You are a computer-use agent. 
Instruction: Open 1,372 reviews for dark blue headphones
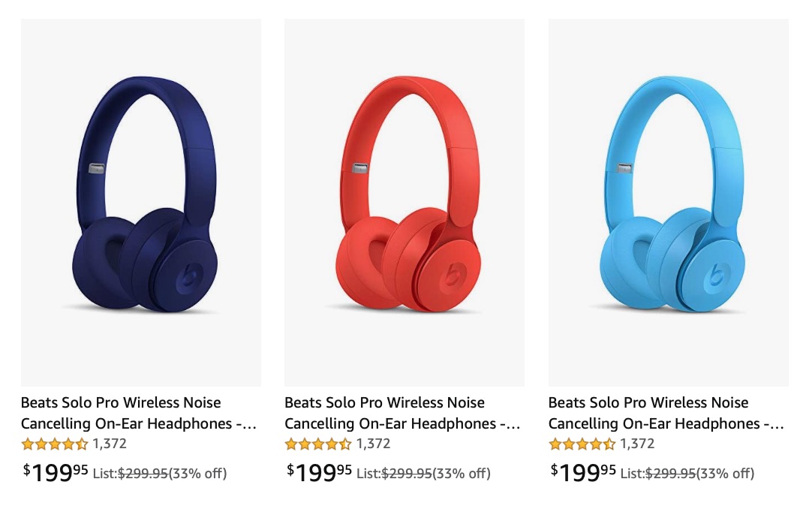(x=110, y=444)
